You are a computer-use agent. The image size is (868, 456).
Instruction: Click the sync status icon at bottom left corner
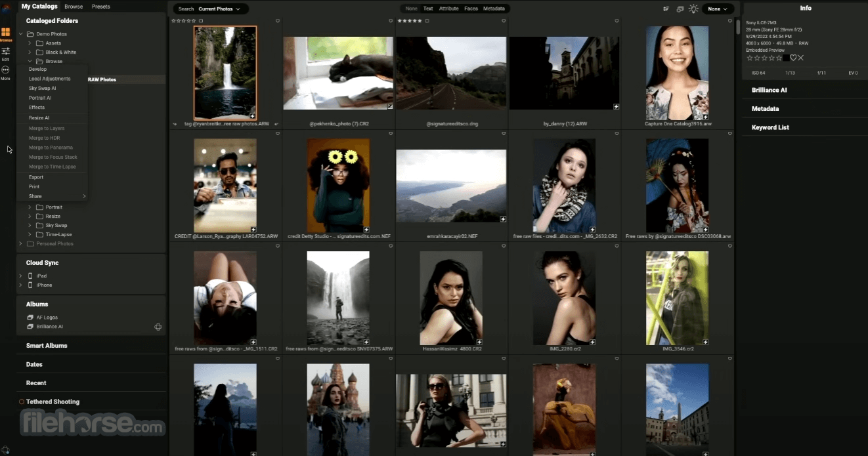pos(5,449)
